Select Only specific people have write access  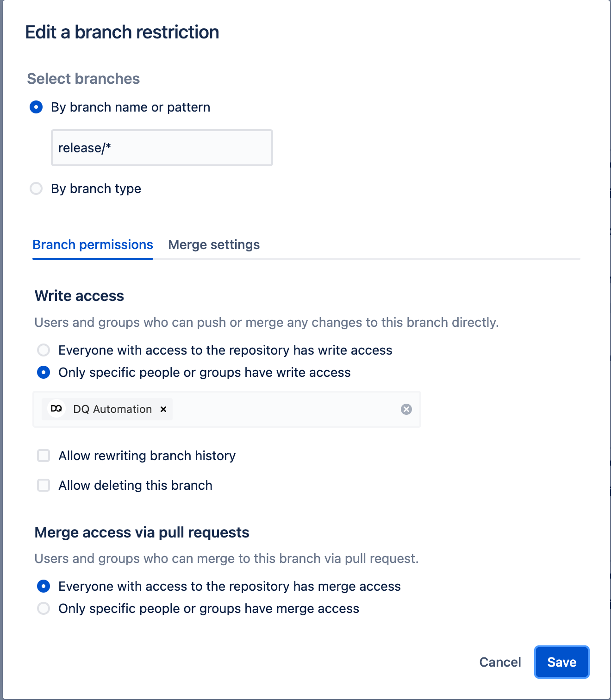(43, 372)
